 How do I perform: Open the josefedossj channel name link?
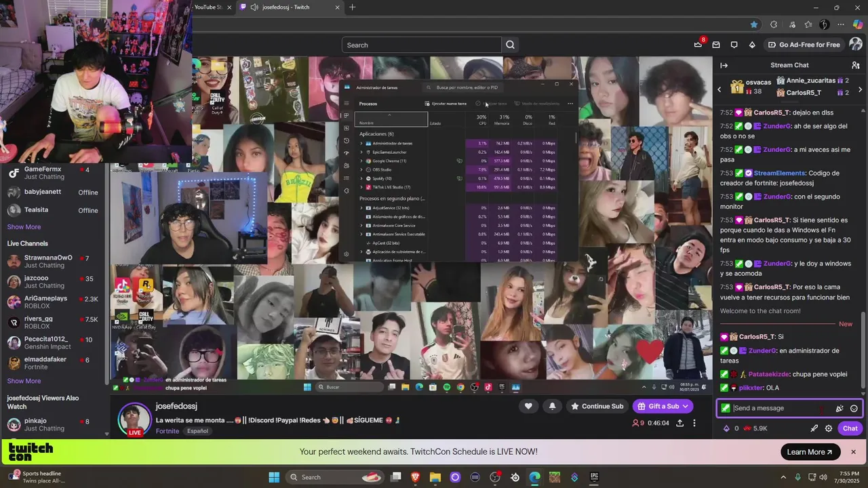176,406
